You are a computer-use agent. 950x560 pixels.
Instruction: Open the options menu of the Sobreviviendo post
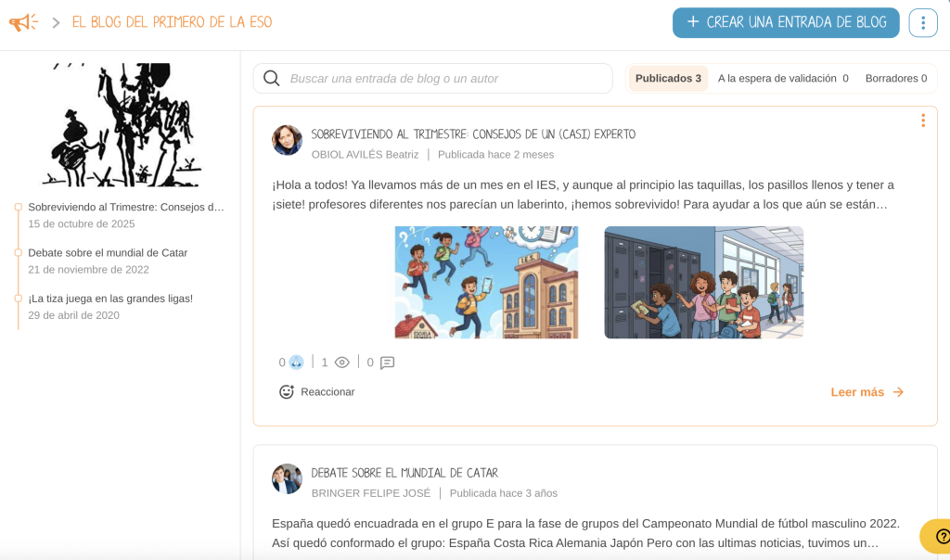(x=923, y=120)
